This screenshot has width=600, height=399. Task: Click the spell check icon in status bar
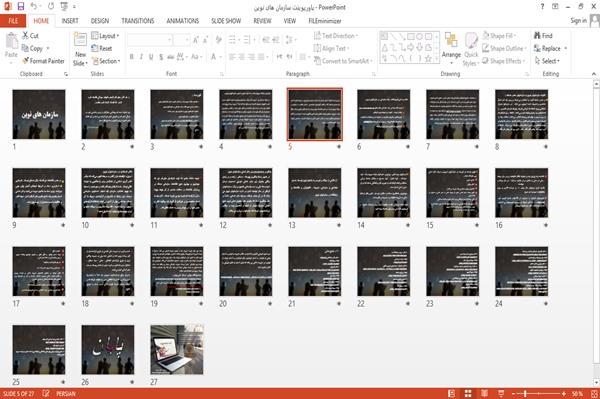(46, 393)
